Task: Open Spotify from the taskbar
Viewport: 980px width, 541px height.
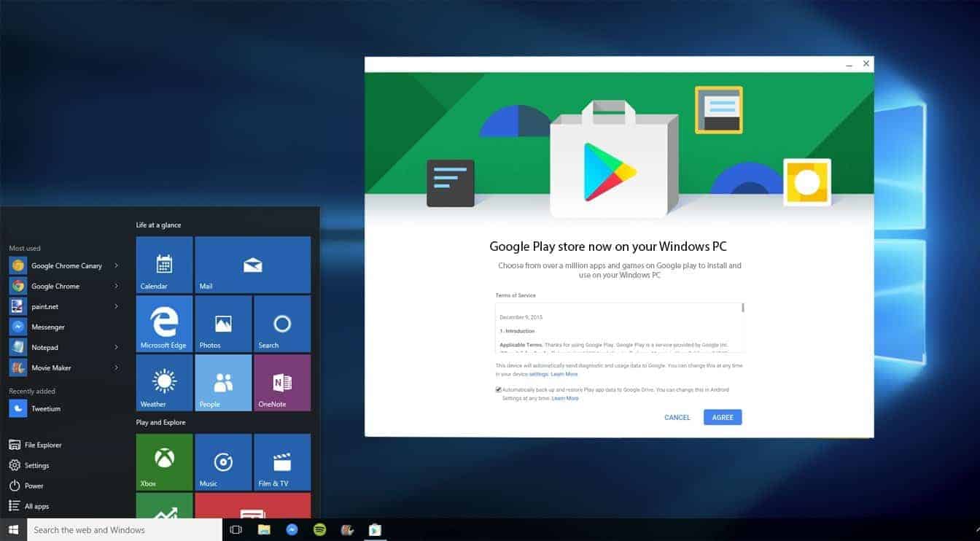Action: pyautogui.click(x=319, y=529)
